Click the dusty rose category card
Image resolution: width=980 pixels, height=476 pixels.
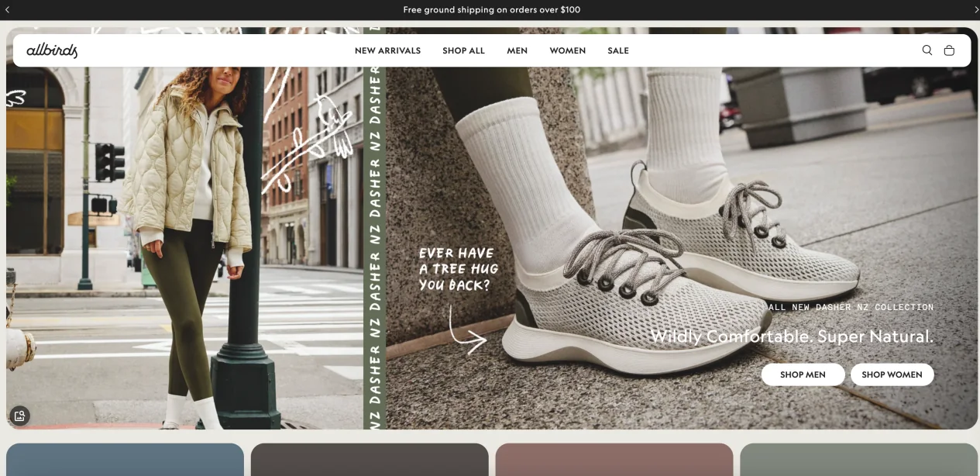[x=614, y=460]
